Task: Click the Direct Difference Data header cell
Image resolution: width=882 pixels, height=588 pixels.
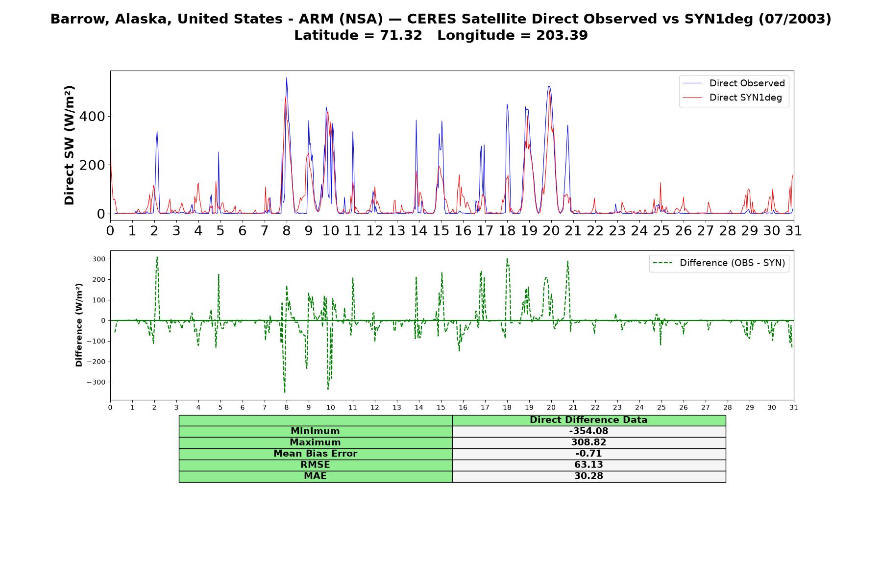Action: pos(589,420)
